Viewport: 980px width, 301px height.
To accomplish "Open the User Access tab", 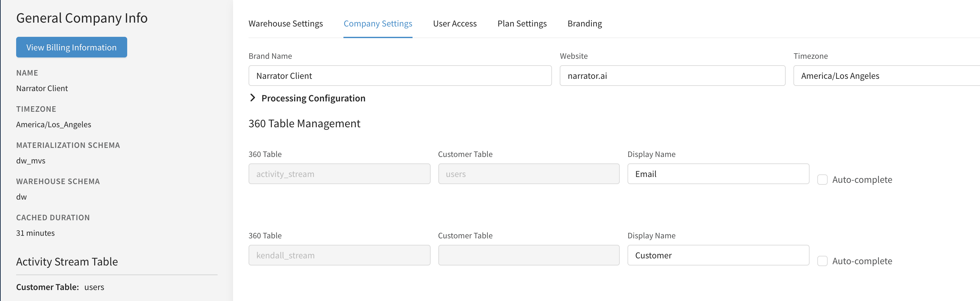I will tap(454, 24).
